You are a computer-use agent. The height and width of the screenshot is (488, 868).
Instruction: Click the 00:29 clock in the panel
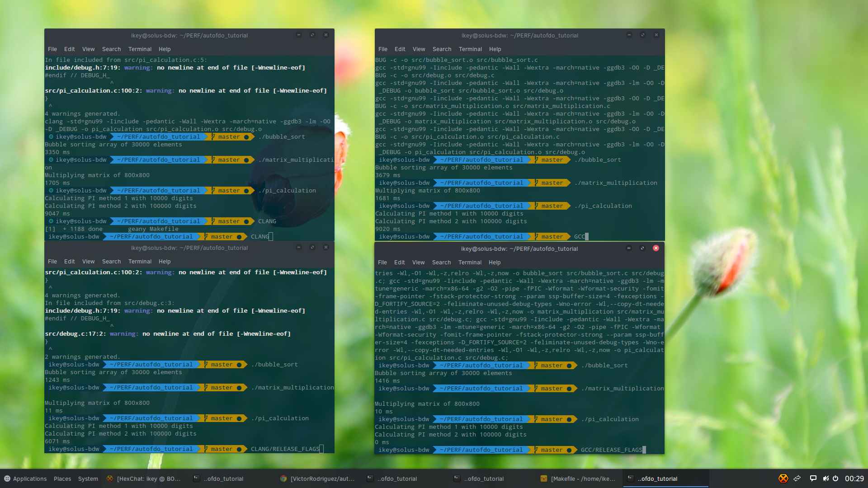854,479
